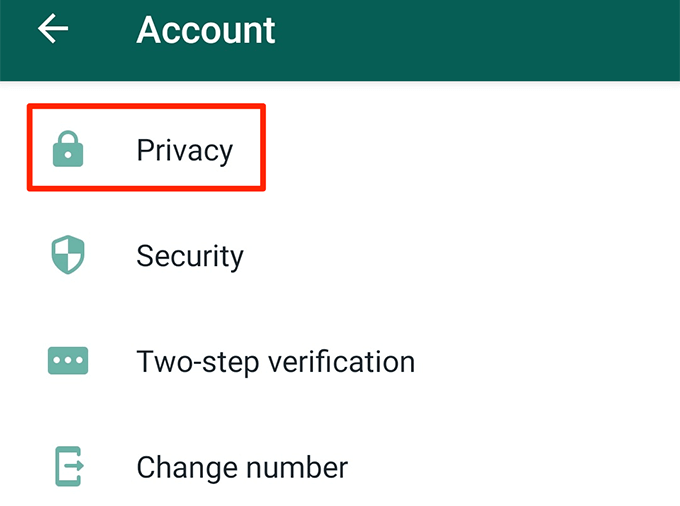Image resolution: width=680 pixels, height=506 pixels.
Task: Tap the arrow-phone icon beside Change number
Action: (68, 466)
